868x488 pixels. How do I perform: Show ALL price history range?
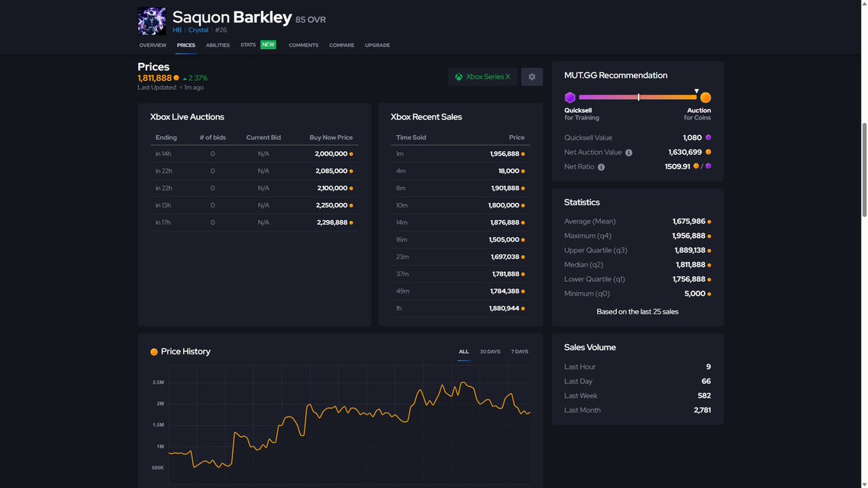(x=464, y=352)
